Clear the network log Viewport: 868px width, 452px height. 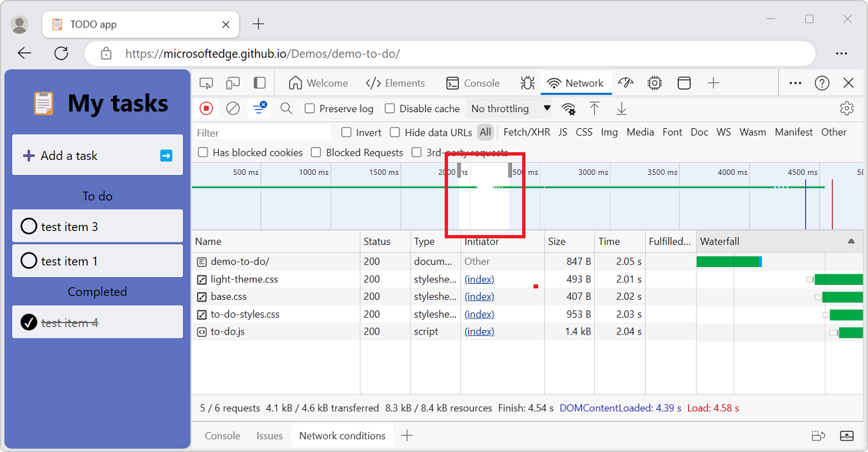click(232, 108)
